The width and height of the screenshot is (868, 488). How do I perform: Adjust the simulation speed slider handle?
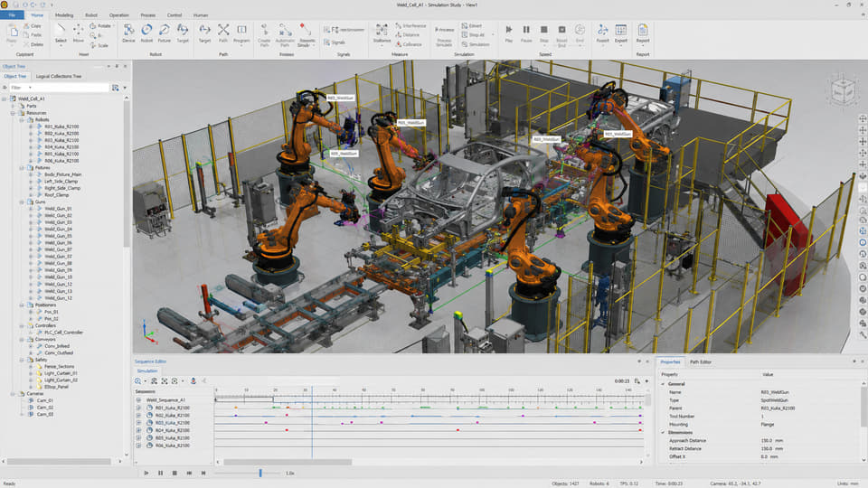[x=260, y=473]
